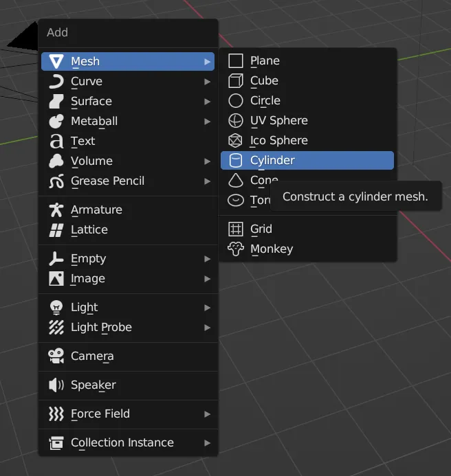The width and height of the screenshot is (451, 476).
Task: Add a Lattice object
Action: click(128, 230)
